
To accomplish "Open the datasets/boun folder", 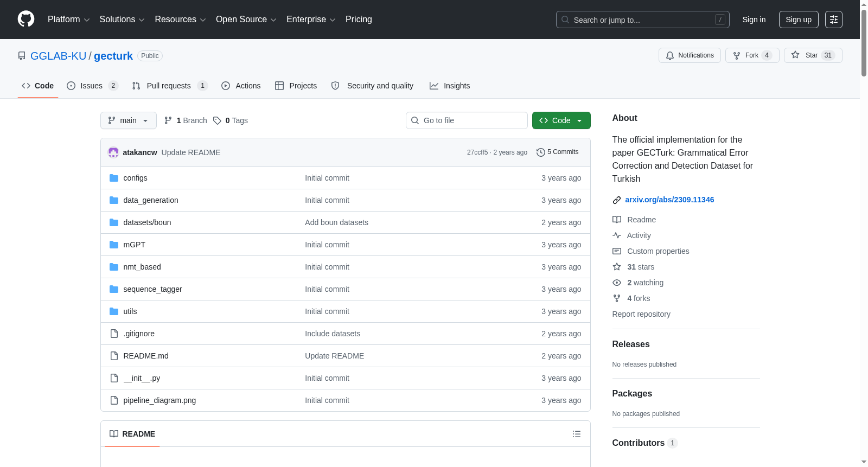I will point(147,222).
